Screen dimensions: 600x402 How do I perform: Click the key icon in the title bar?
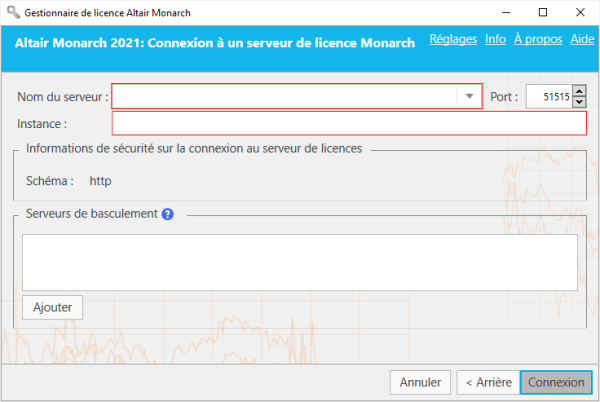point(11,12)
